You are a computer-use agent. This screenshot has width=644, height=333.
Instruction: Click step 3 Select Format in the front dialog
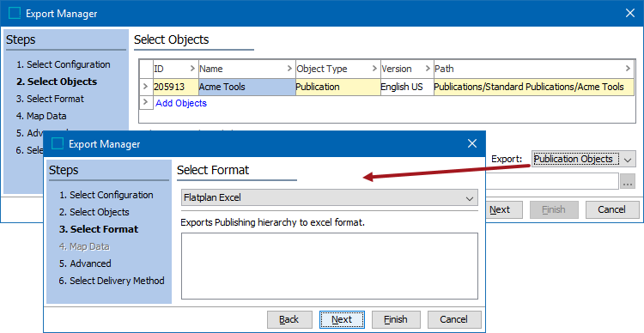click(99, 229)
